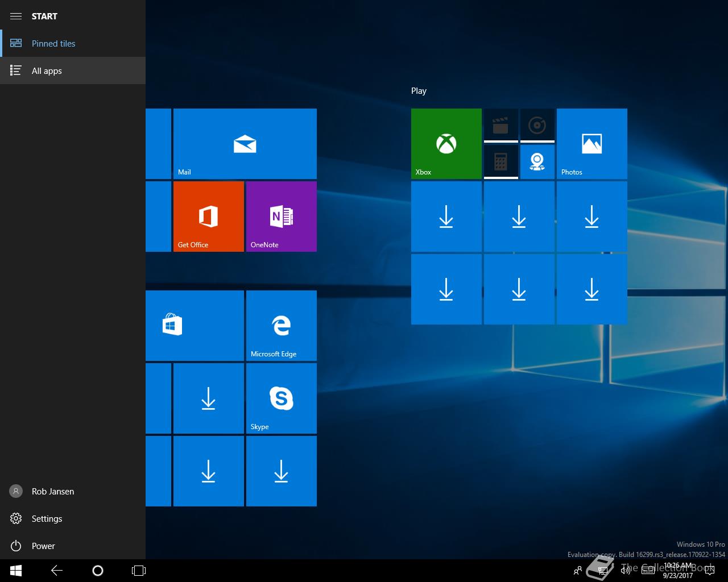Open Settings from the Start sidebar

[x=73, y=518]
